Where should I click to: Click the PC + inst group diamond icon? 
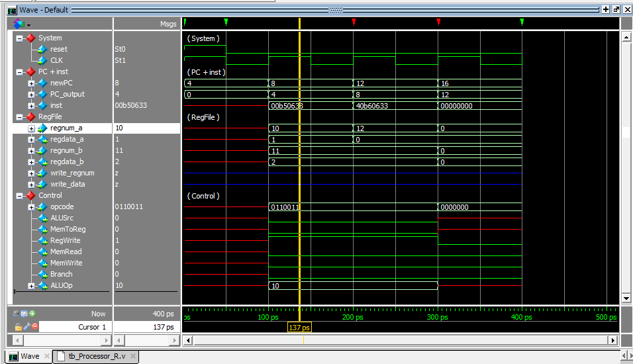[30, 72]
